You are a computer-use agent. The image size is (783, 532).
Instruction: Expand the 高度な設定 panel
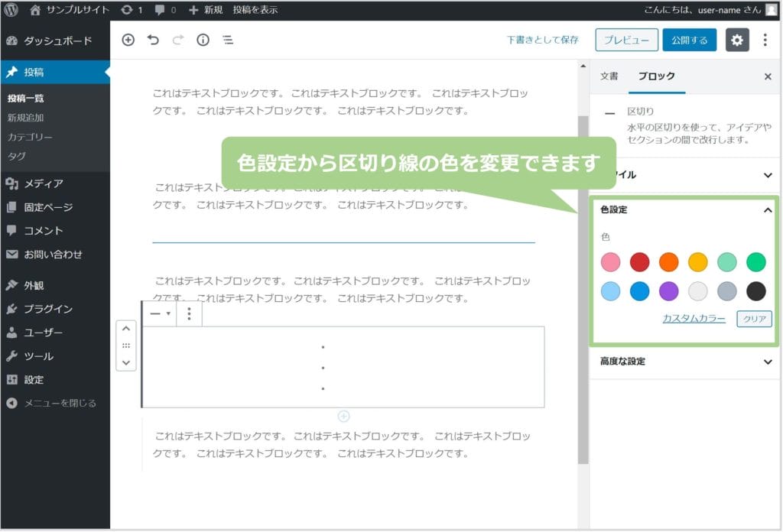pos(768,362)
